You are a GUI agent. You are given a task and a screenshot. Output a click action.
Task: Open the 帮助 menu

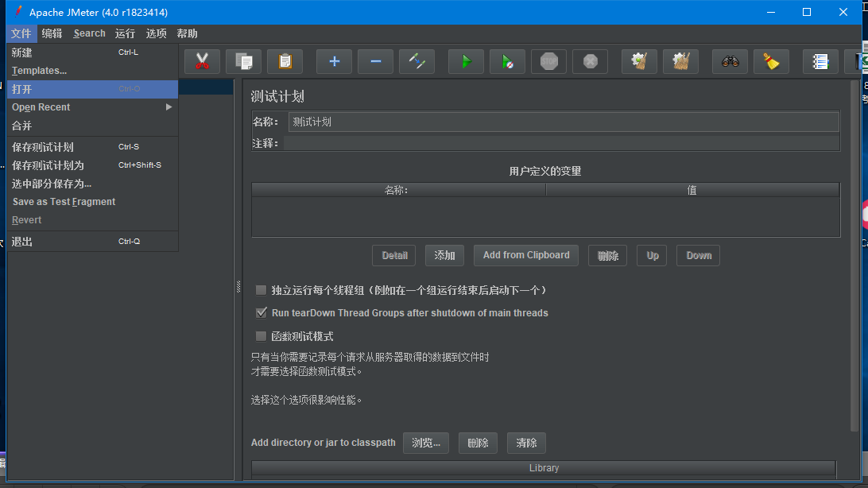point(187,33)
